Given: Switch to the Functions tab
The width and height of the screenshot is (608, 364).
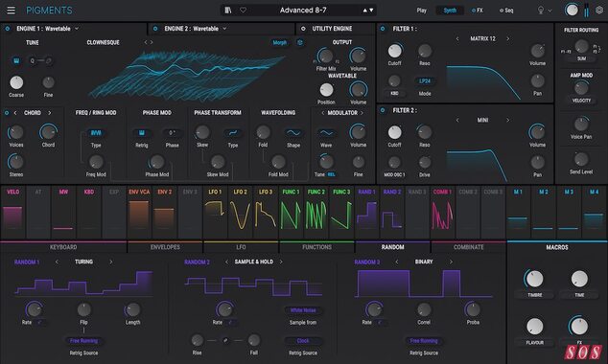Looking at the screenshot, I should coord(316,247).
